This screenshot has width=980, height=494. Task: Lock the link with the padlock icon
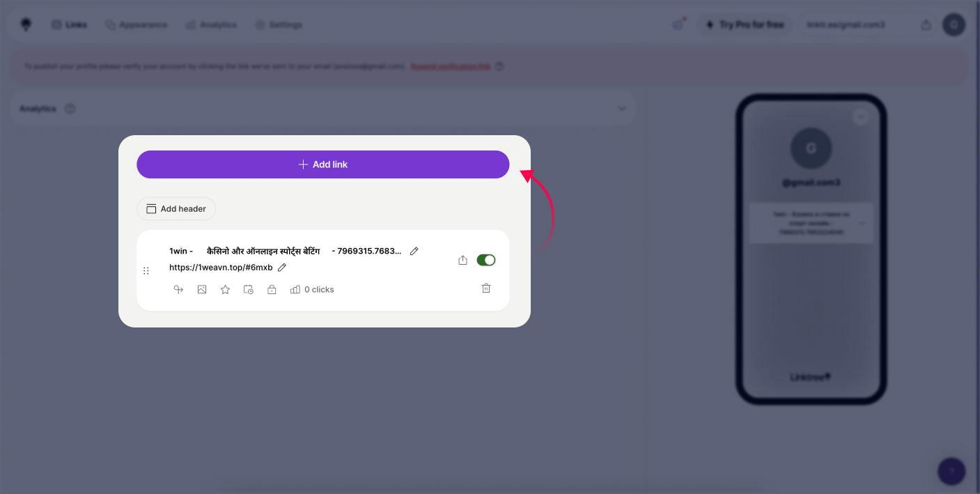(272, 289)
